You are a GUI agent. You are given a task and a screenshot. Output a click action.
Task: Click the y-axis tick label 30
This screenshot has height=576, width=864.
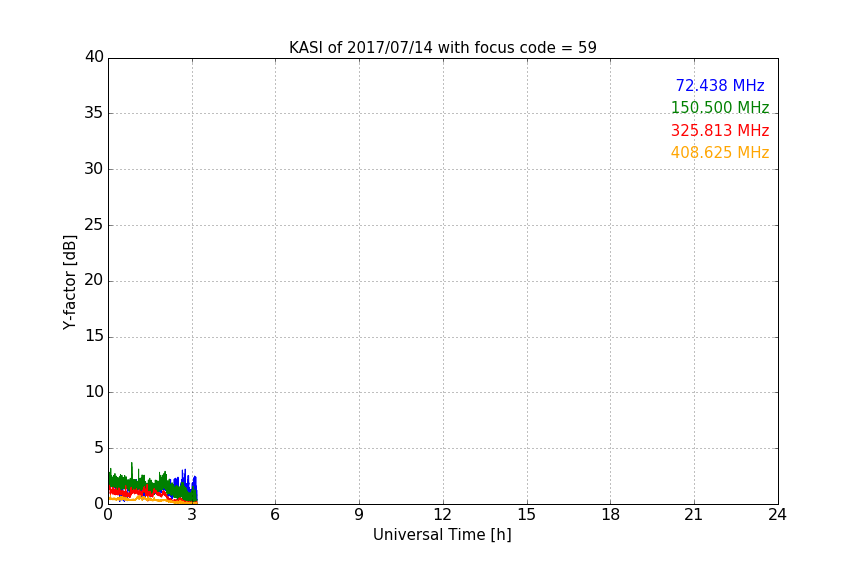click(x=94, y=169)
